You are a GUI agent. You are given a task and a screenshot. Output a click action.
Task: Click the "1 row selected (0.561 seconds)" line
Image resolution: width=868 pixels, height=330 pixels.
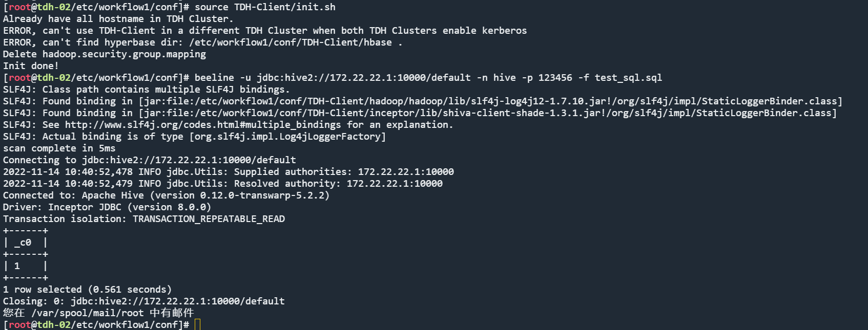pos(88,290)
